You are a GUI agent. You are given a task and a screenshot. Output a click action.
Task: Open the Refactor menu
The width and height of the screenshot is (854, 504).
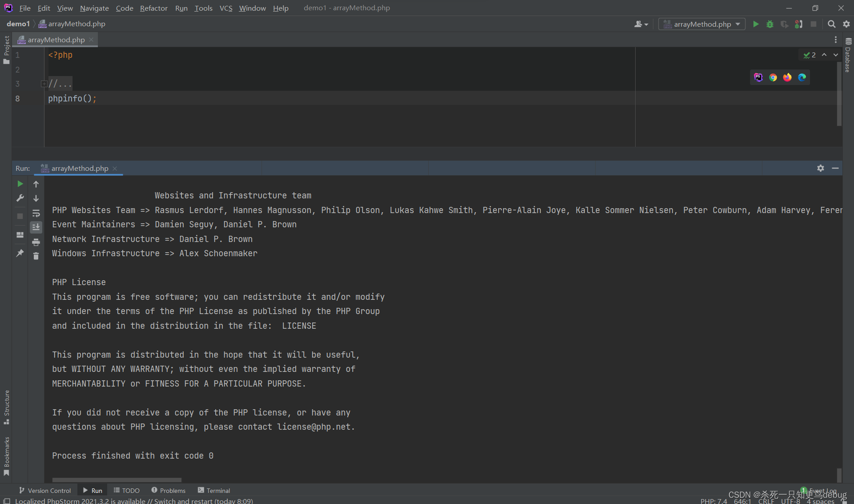[x=153, y=8]
